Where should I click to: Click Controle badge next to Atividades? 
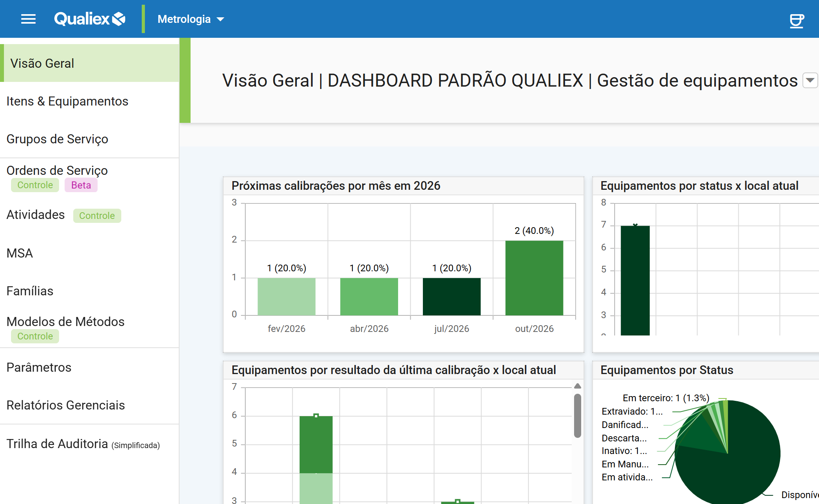pos(97,216)
